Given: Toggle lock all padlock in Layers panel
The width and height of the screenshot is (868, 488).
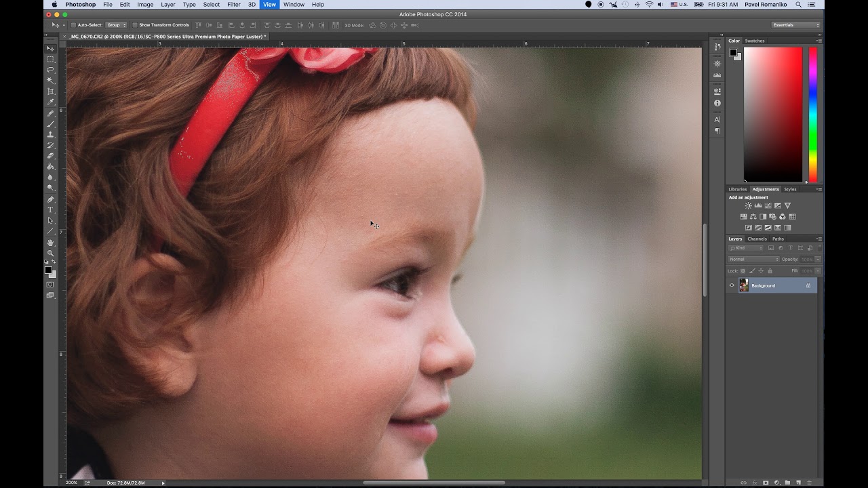Looking at the screenshot, I should 770,270.
